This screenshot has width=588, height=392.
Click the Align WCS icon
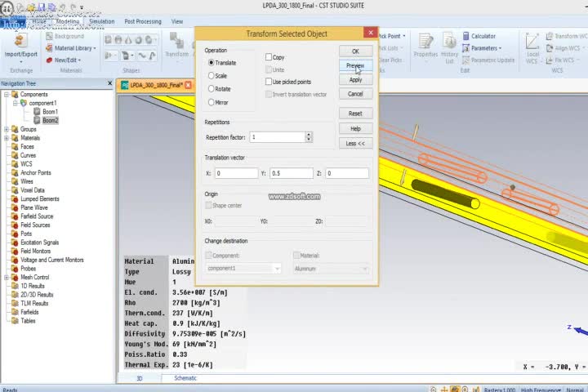[x=550, y=48]
